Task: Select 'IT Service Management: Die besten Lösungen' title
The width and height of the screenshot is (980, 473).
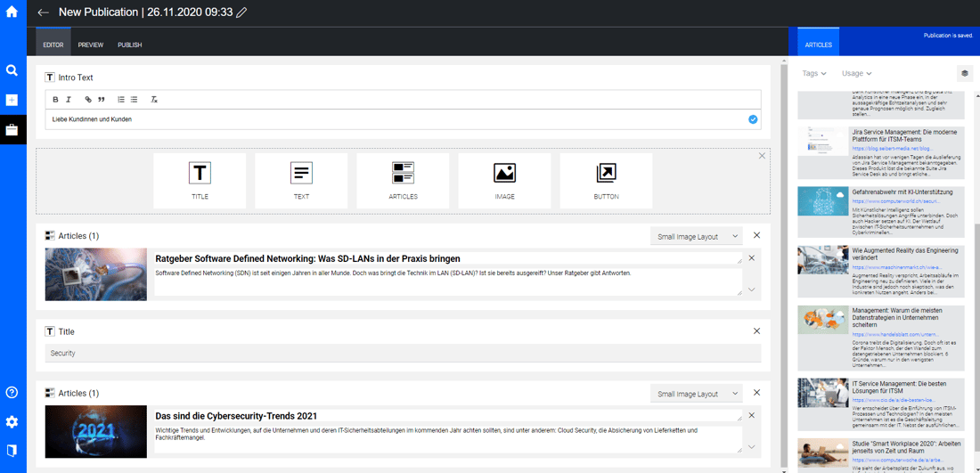Action: pos(902,386)
